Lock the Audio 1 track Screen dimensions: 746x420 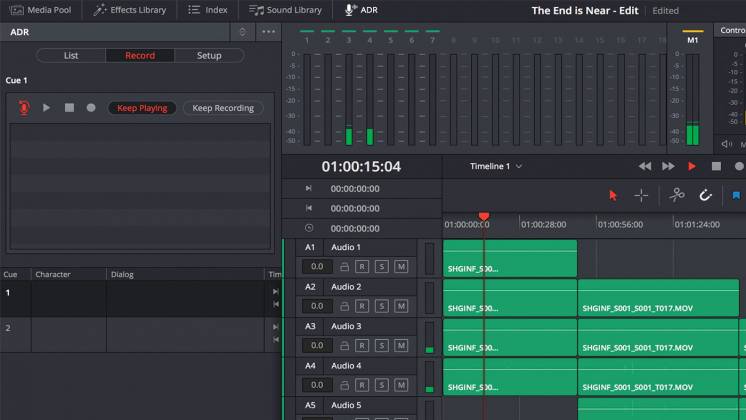344,267
